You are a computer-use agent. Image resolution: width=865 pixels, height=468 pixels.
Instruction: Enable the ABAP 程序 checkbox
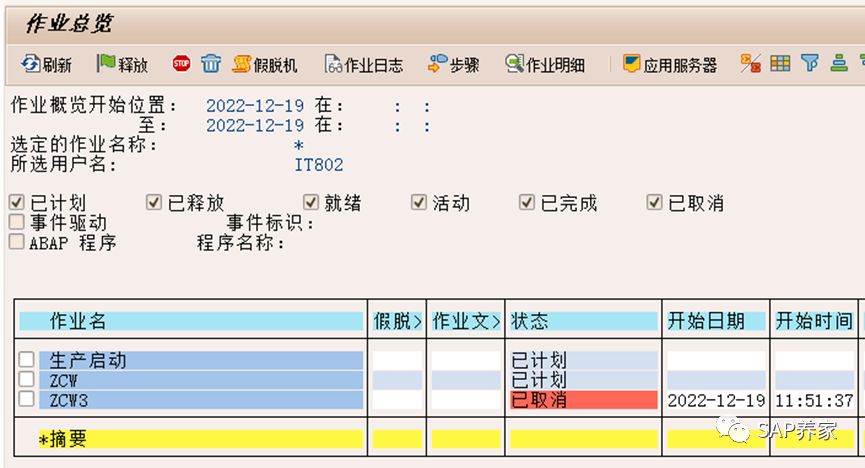coord(17,241)
